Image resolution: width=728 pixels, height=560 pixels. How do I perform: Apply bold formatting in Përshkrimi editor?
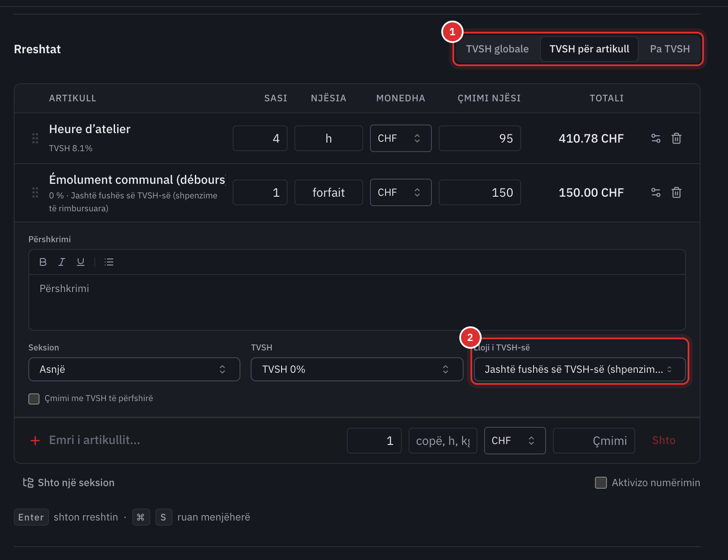[43, 262]
